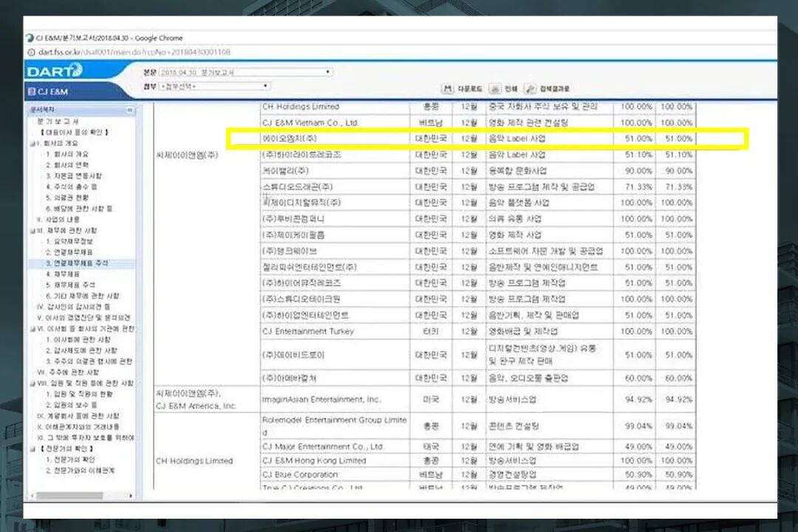The image size is (798, 532).
Task: Click the address bar URL
Action: point(134,52)
